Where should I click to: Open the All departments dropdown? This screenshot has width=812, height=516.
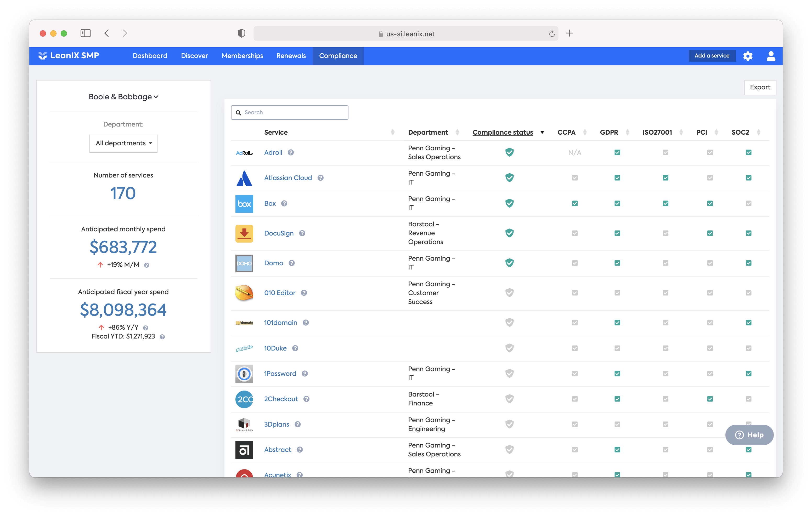click(x=123, y=143)
